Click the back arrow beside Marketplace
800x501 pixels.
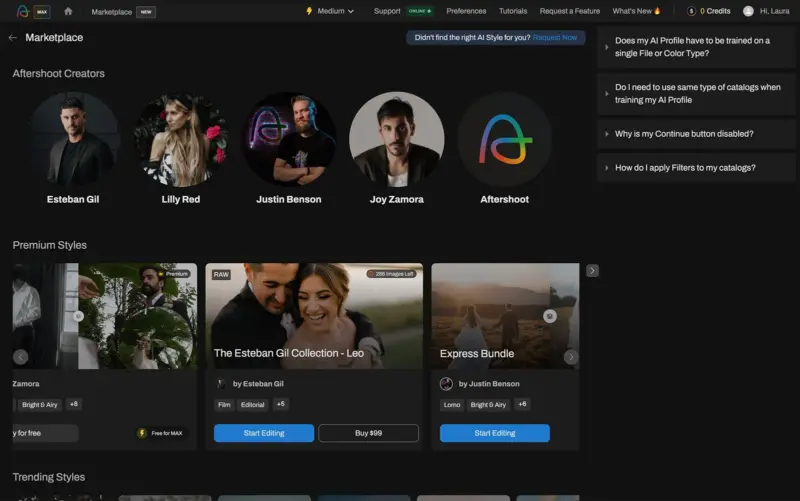(x=13, y=38)
